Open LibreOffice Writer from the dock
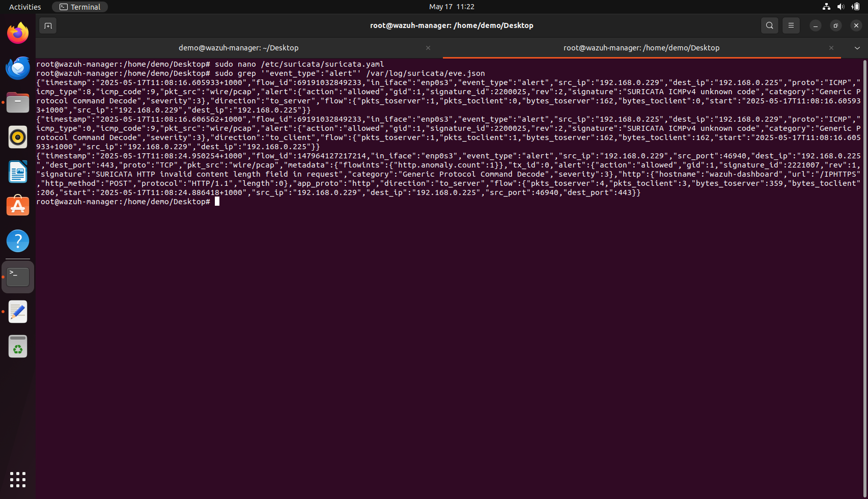This screenshot has width=868, height=499. [x=18, y=172]
